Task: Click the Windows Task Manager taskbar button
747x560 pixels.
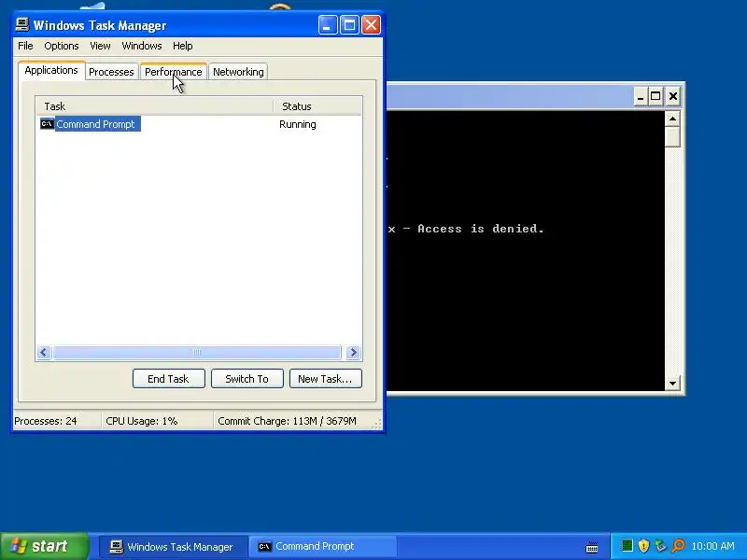Action: coord(173,547)
